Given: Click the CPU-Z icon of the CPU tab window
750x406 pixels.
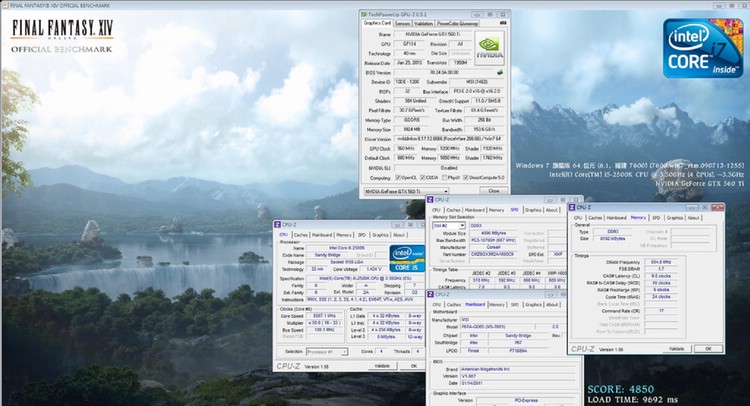Looking at the screenshot, I should pos(277,224).
